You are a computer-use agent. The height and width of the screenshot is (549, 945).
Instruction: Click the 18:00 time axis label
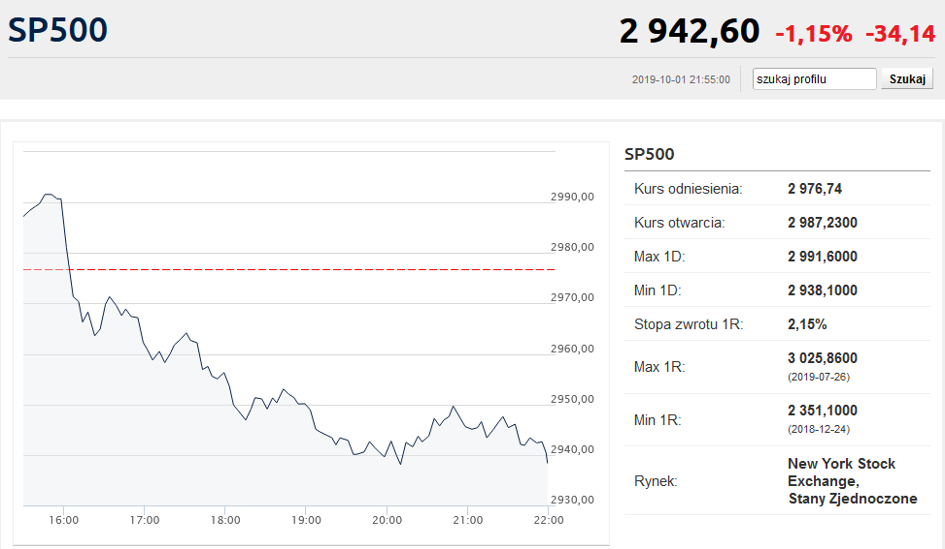pyautogui.click(x=225, y=520)
